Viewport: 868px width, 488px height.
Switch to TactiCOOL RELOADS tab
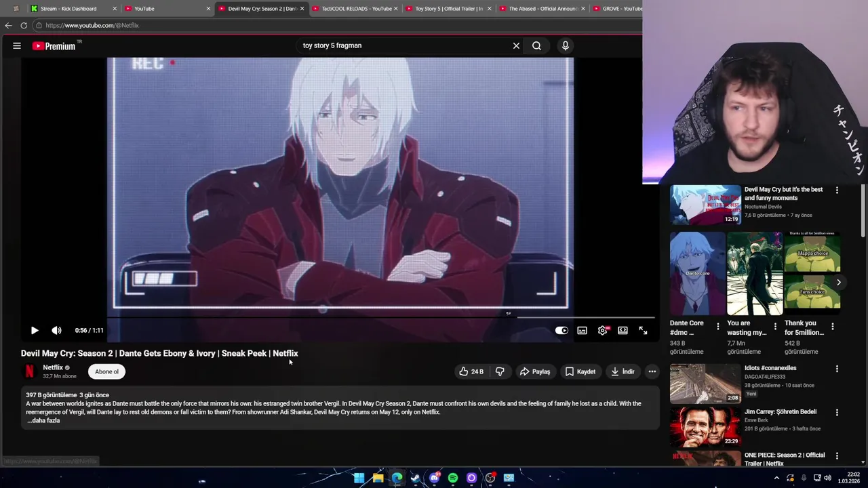(x=355, y=9)
